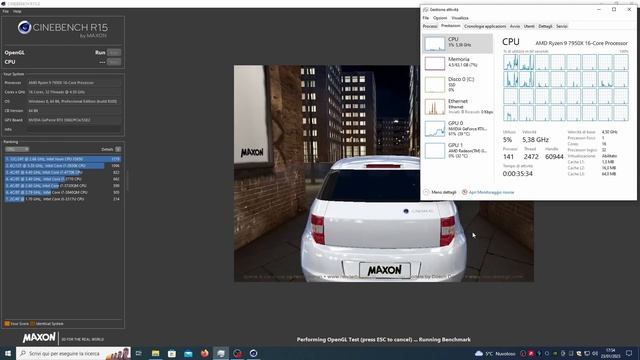Select Disco 0 (C:) in sidebar
This screenshot has height=360, width=640.
point(458,84)
